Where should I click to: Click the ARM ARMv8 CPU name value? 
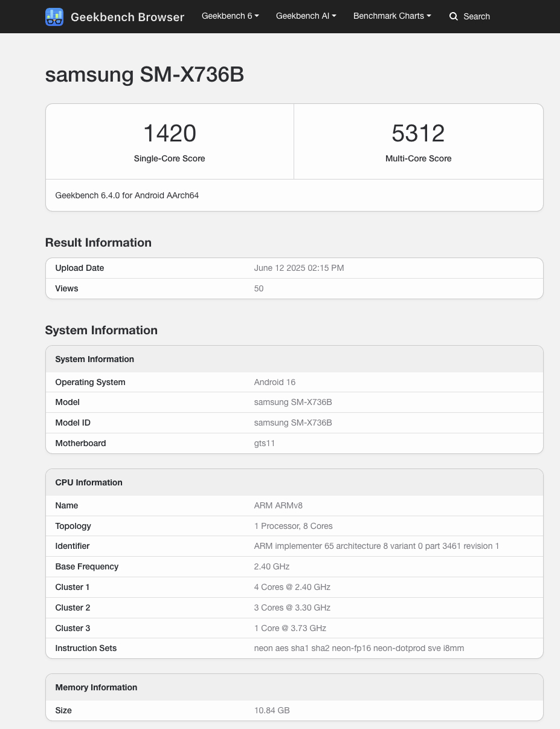point(279,505)
